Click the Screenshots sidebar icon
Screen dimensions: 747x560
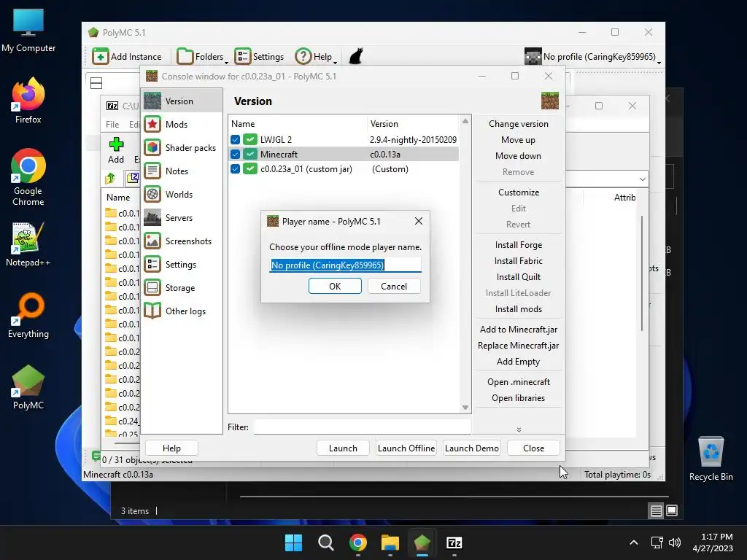point(152,241)
